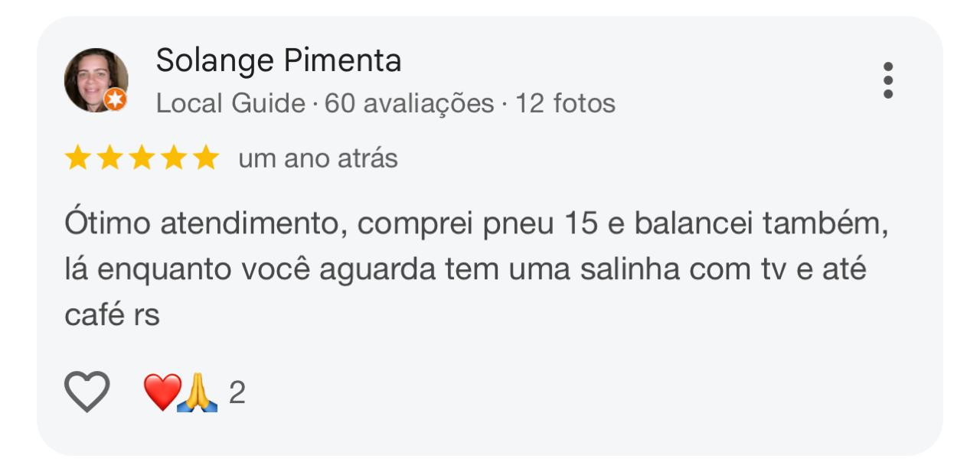Click the praying hands reaction emoji

[x=198, y=393]
